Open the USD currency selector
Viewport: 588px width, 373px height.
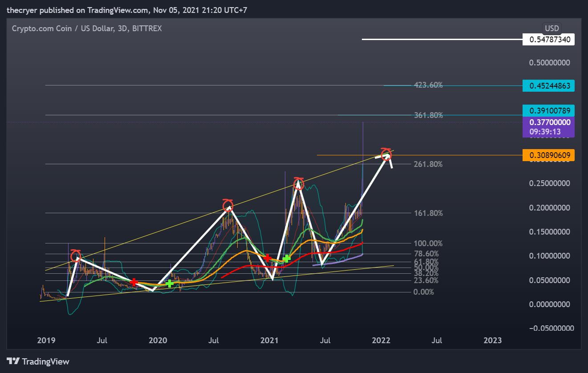click(x=552, y=28)
